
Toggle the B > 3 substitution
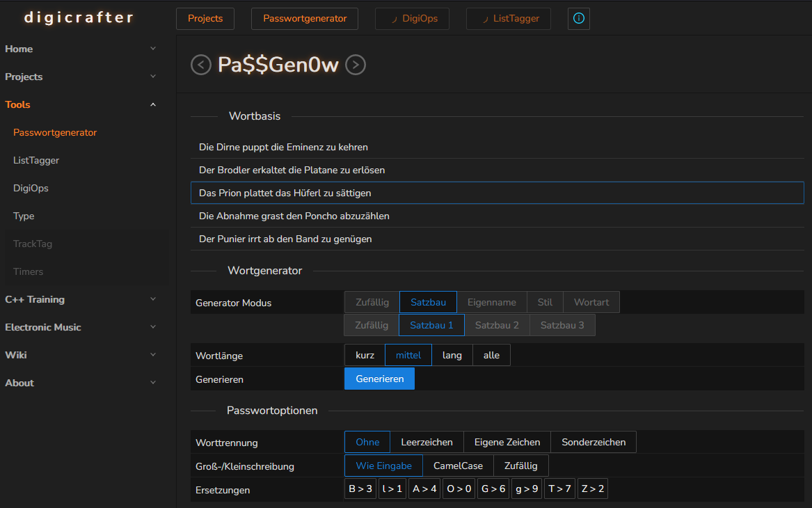click(360, 489)
